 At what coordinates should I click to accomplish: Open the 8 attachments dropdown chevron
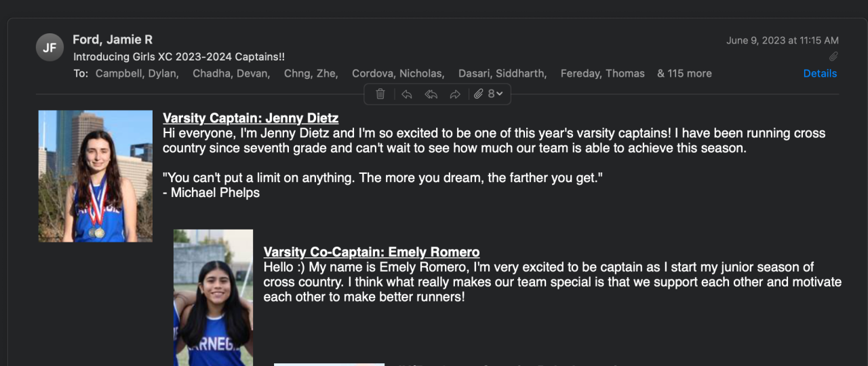click(x=499, y=94)
